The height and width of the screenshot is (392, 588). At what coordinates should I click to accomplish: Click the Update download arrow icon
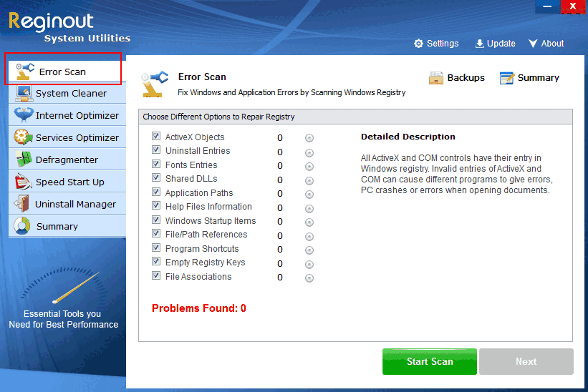coord(479,44)
